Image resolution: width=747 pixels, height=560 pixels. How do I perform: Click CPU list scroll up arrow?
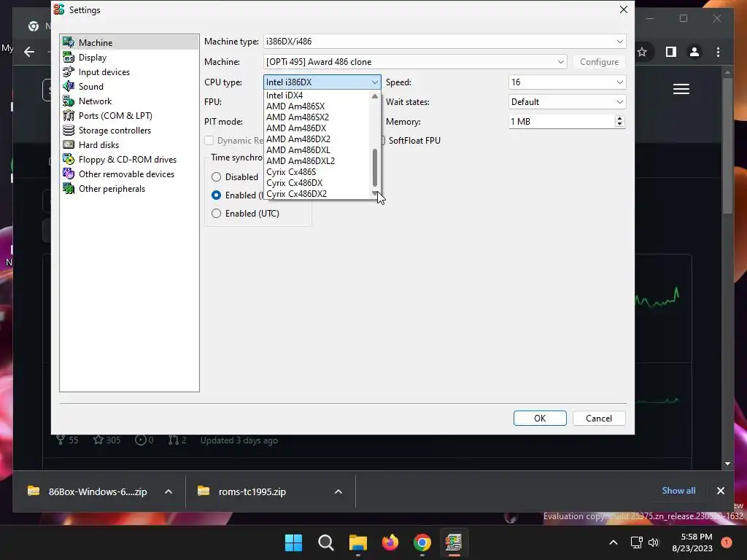(375, 96)
